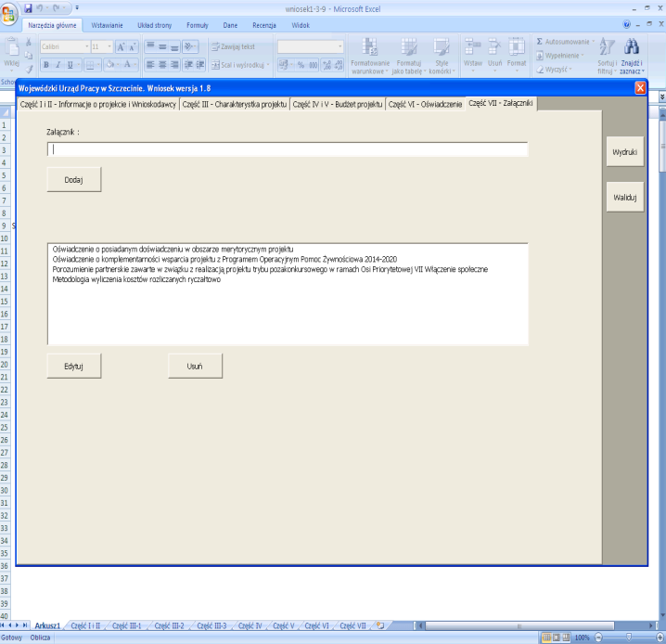Switch to Page Layout view in status bar
This screenshot has height=644, width=666.
click(x=557, y=638)
